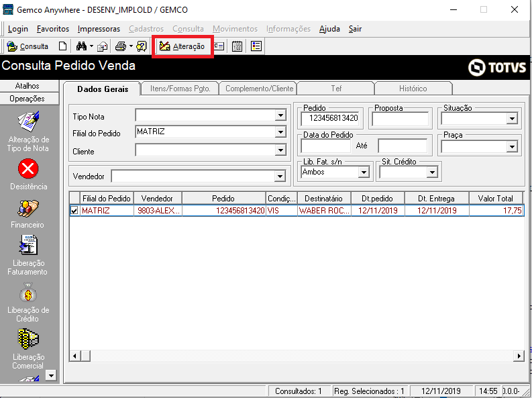Screen dimensions: 532x398
Task: Open Liberação de Crédito operation
Action: coord(28,302)
